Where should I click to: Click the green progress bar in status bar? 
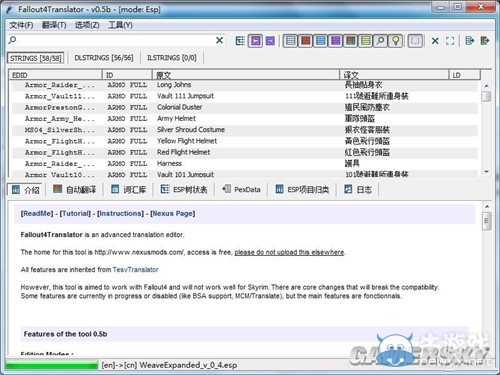pyautogui.click(x=52, y=365)
